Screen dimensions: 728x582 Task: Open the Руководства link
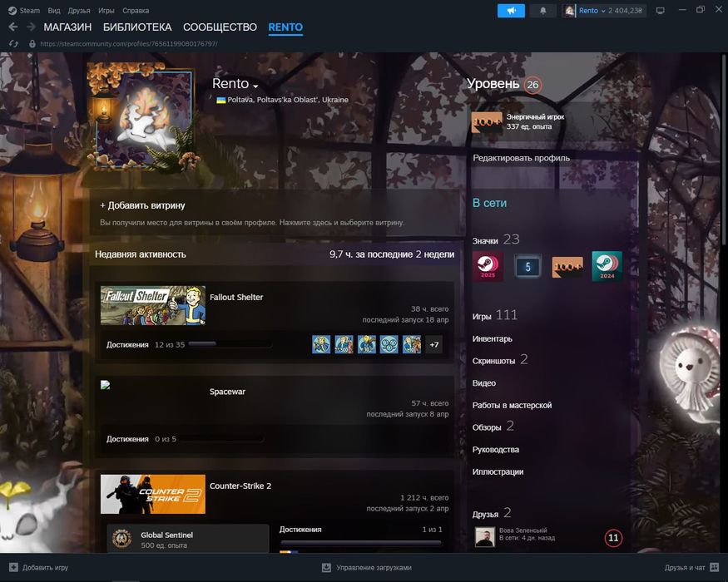tap(495, 449)
